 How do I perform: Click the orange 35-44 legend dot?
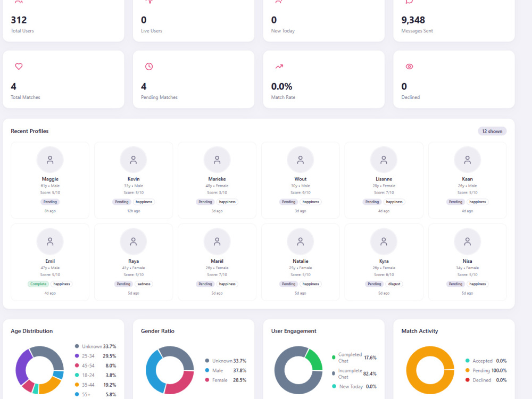click(77, 385)
